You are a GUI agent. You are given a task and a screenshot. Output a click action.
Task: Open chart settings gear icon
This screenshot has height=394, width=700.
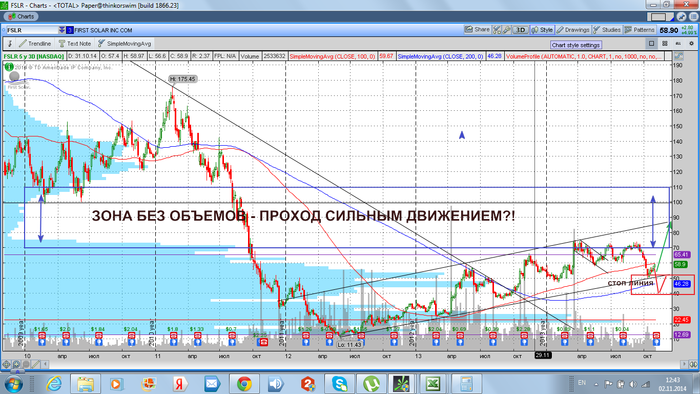click(692, 43)
